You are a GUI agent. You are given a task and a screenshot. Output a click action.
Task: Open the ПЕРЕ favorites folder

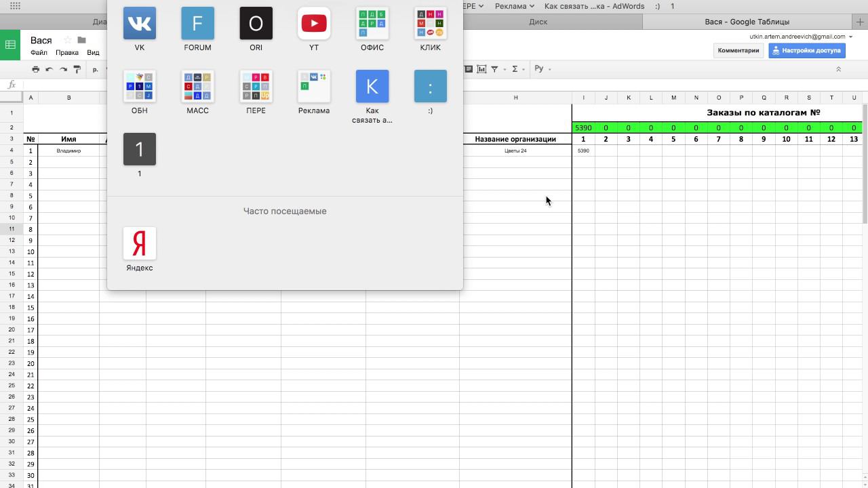pyautogui.click(x=256, y=87)
